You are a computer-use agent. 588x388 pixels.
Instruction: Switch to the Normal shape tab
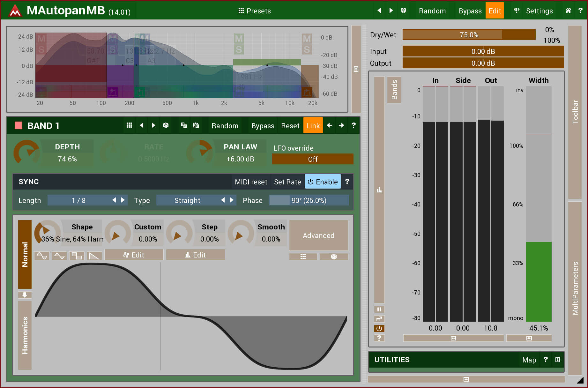(x=25, y=254)
